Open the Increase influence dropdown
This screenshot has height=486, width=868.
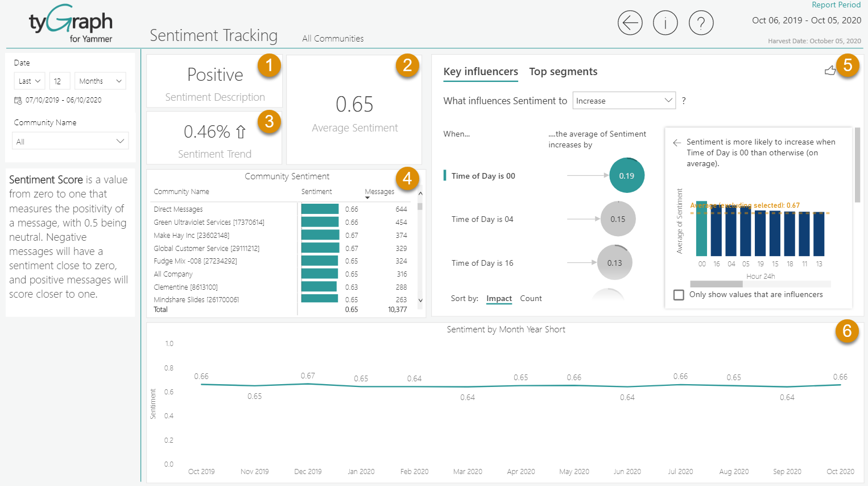[x=624, y=100]
